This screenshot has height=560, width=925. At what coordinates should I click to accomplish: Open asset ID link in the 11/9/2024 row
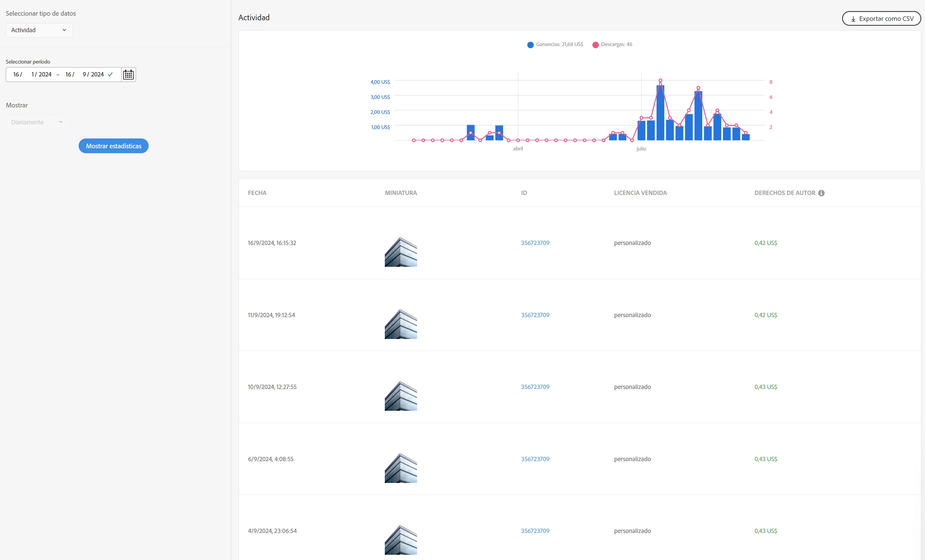535,315
